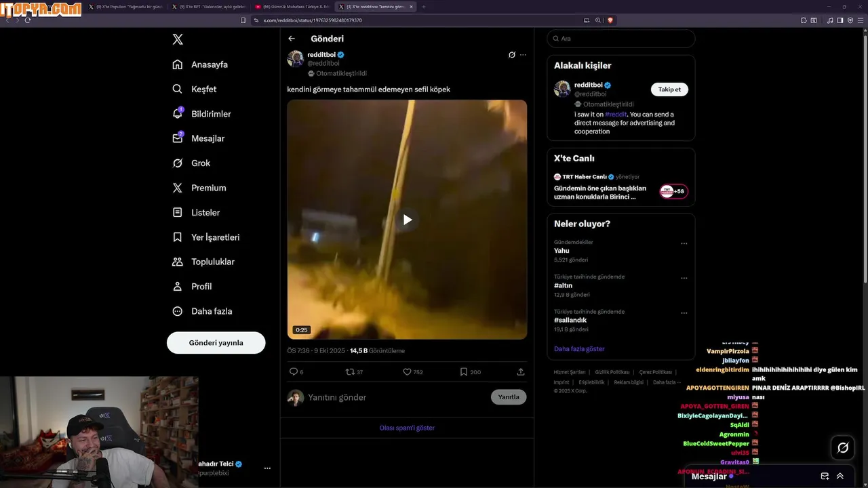Click the Ara search box

point(621,39)
